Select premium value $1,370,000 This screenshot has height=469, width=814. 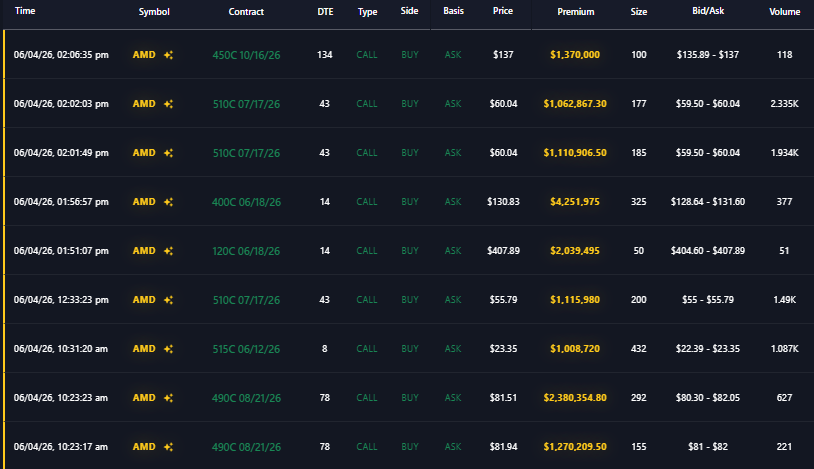pos(575,55)
